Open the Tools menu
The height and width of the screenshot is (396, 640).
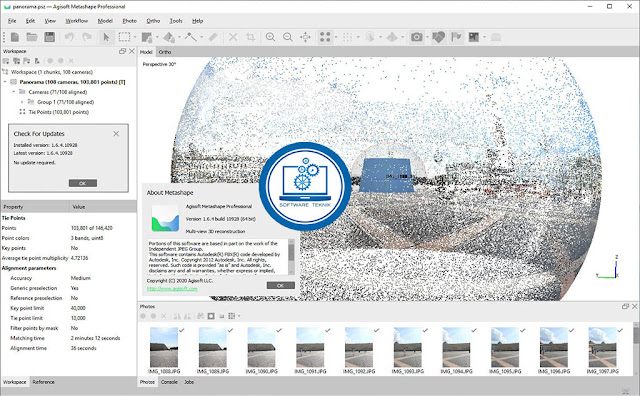point(176,21)
